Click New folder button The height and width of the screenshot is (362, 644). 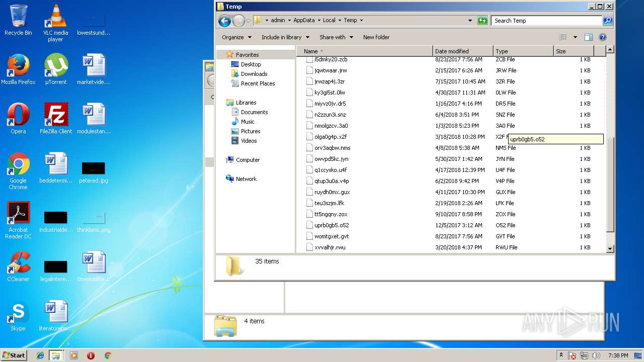(x=376, y=37)
